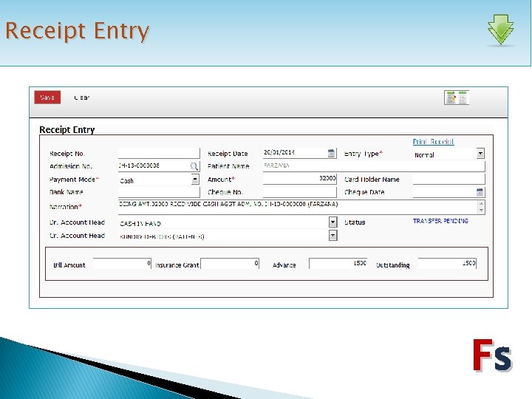Open the report list icon in toolbar
This screenshot has height=399, width=532.
[457, 98]
